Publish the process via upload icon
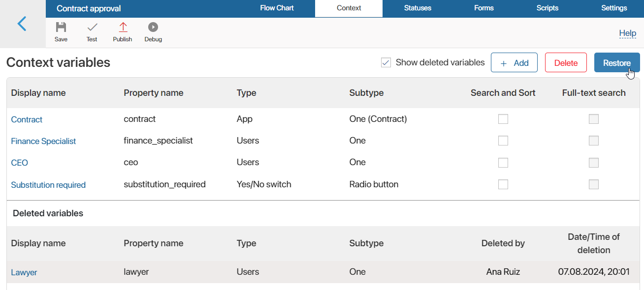The height and width of the screenshot is (290, 644). coord(123,28)
